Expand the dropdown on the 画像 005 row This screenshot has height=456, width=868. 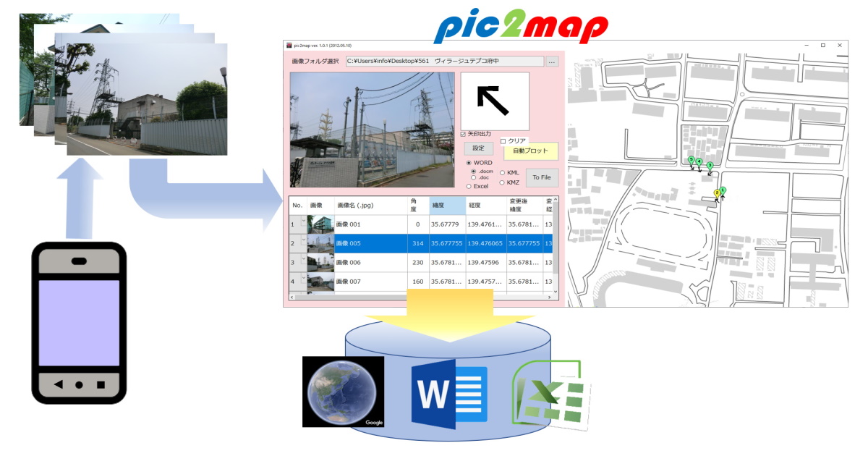pos(303,238)
